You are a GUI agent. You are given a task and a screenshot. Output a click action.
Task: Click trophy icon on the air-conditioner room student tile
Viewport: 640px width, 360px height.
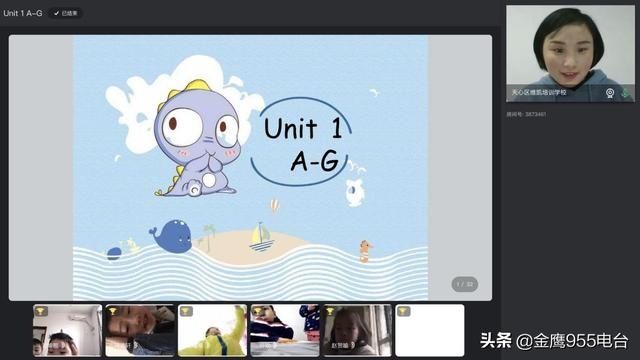pyautogui.click(x=41, y=311)
